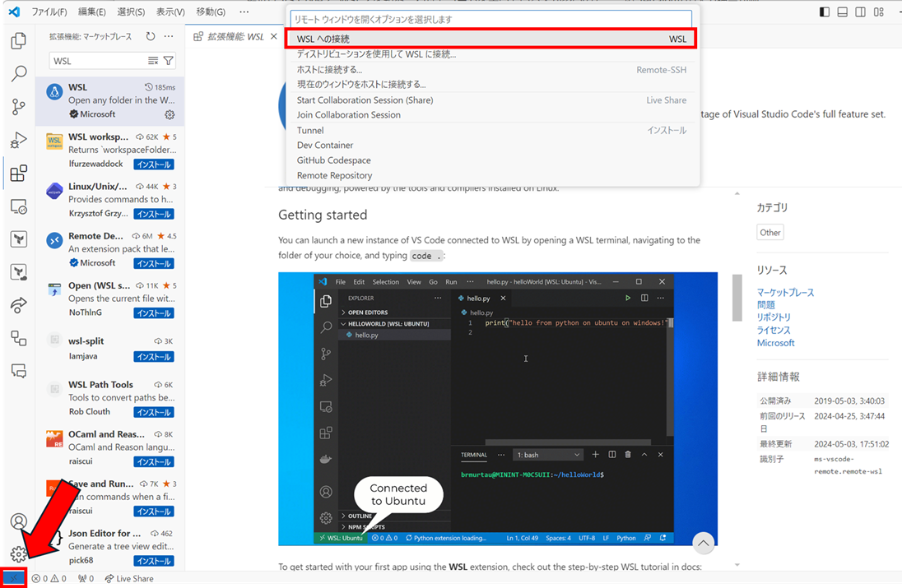
Task: Choose ディストリビューションを使用して WSL に接続
Action: pos(492,54)
